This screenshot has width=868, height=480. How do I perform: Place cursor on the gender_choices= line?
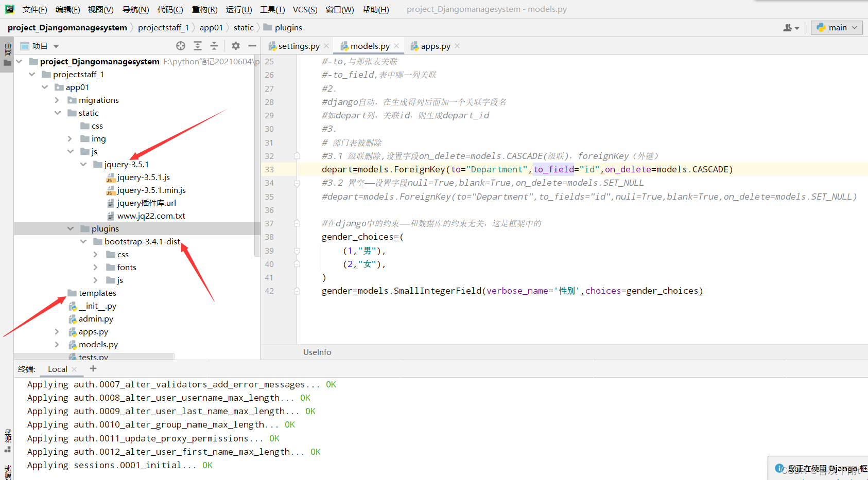point(362,237)
